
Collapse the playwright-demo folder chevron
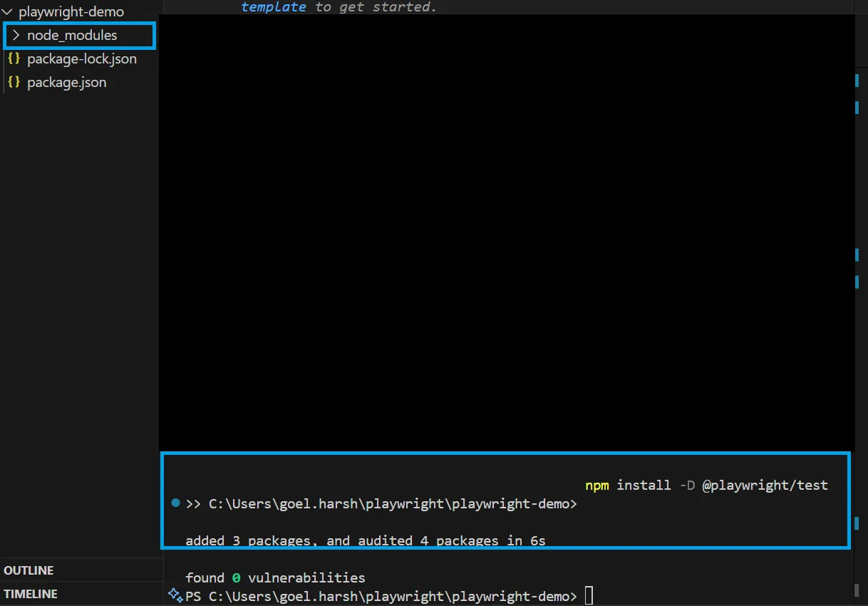click(8, 12)
